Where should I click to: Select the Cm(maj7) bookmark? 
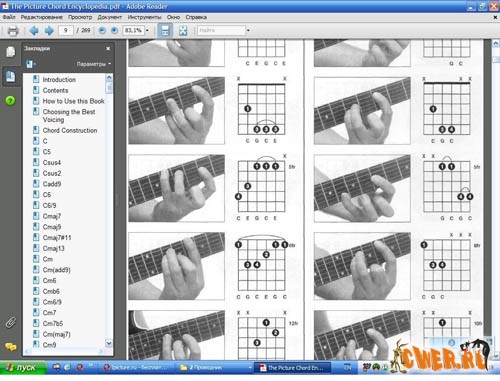tap(56, 334)
